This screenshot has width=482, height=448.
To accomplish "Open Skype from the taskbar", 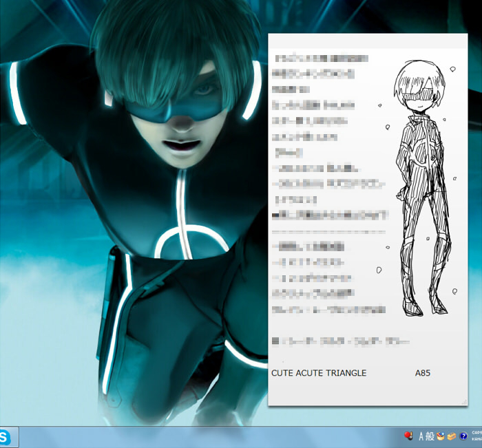I will point(8,436).
